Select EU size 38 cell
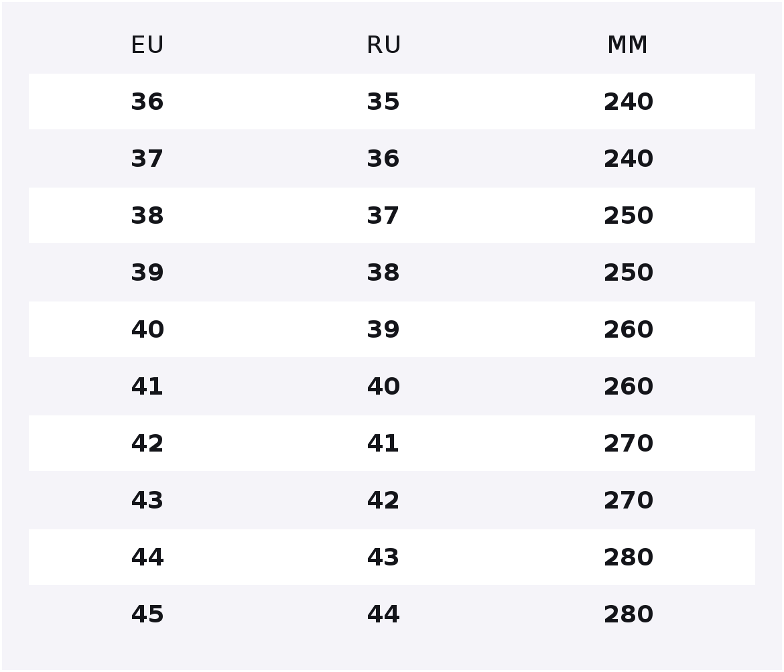 click(x=147, y=216)
